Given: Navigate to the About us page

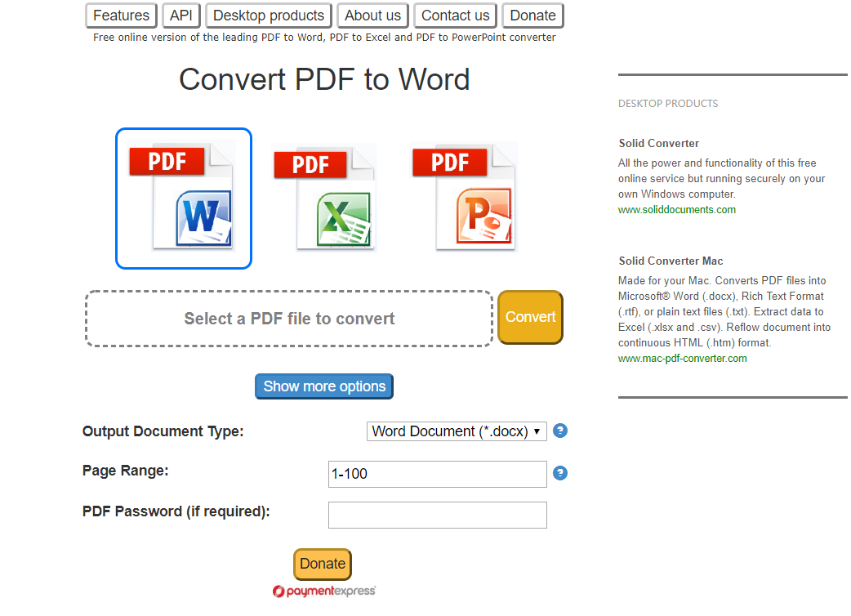Looking at the screenshot, I should pyautogui.click(x=372, y=16).
